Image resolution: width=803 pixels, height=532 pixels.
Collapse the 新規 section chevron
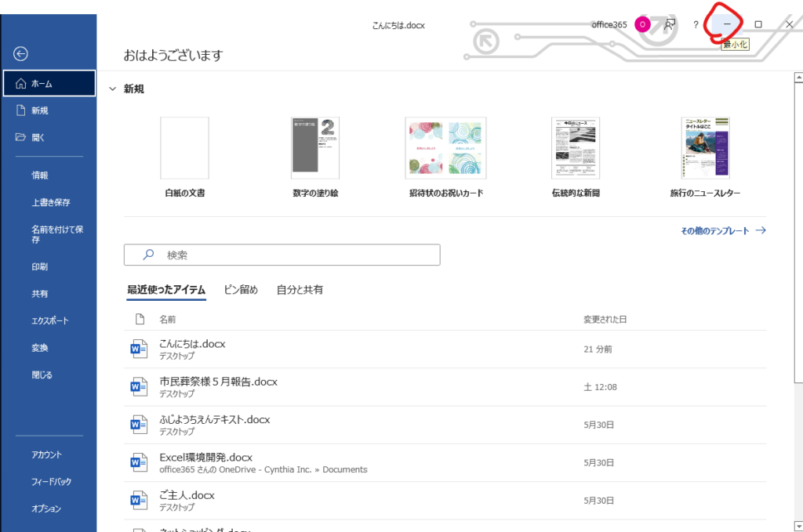[112, 89]
